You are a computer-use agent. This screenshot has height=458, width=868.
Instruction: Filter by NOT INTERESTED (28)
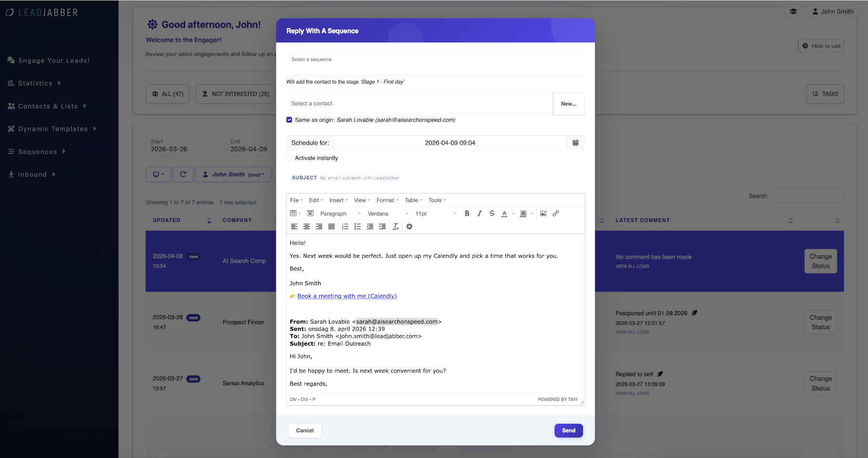236,94
